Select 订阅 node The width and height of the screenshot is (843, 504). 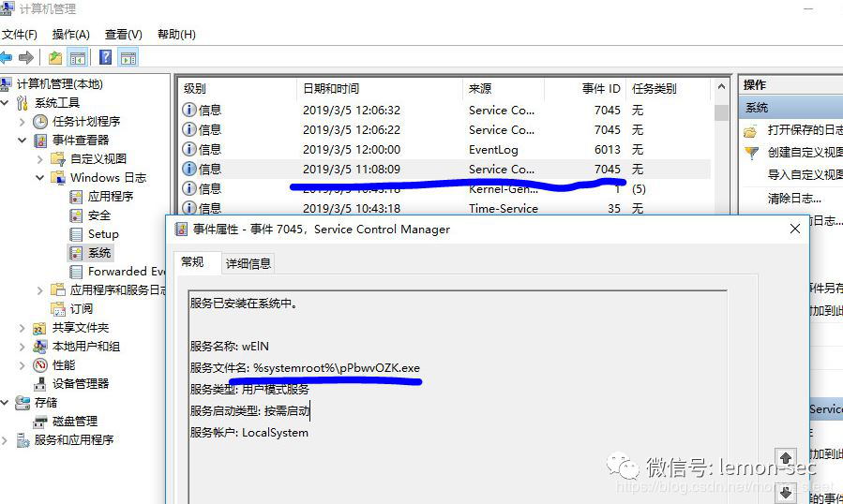(x=82, y=309)
